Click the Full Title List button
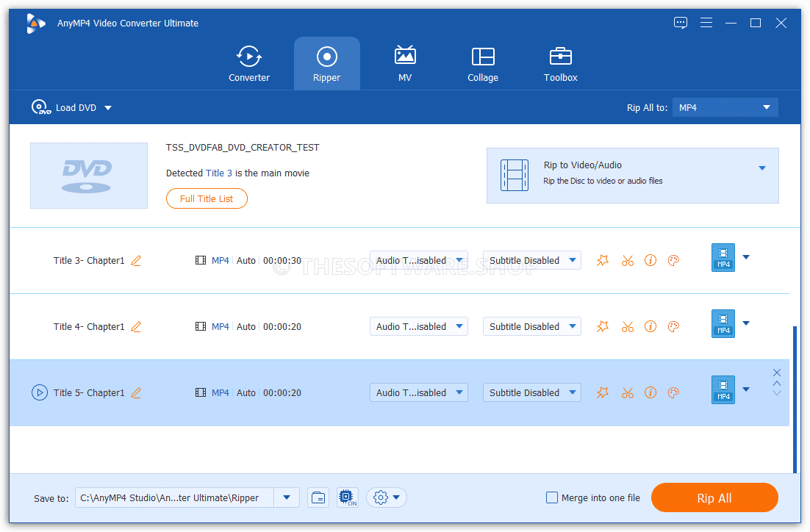The width and height of the screenshot is (810, 532). [x=207, y=199]
